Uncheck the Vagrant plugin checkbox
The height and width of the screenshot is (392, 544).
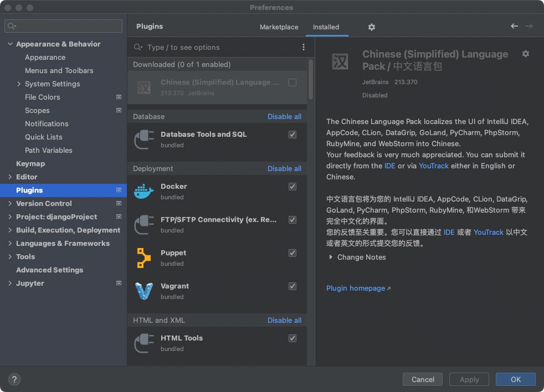(292, 286)
